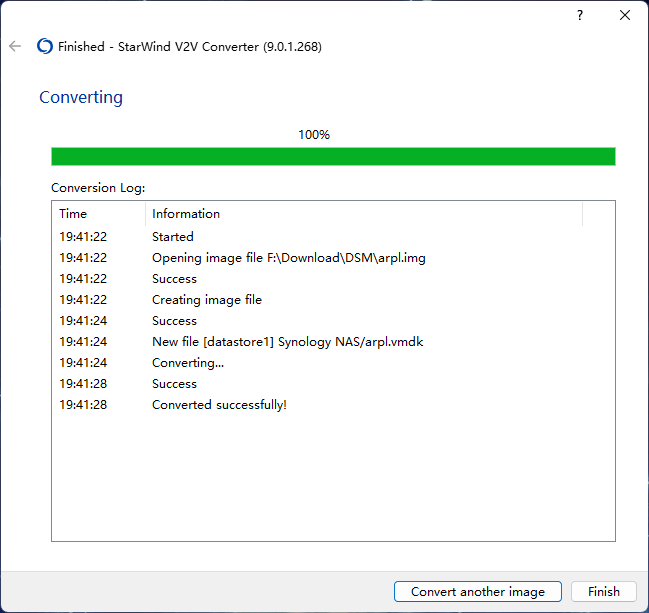Click the 100% progress label

(314, 135)
